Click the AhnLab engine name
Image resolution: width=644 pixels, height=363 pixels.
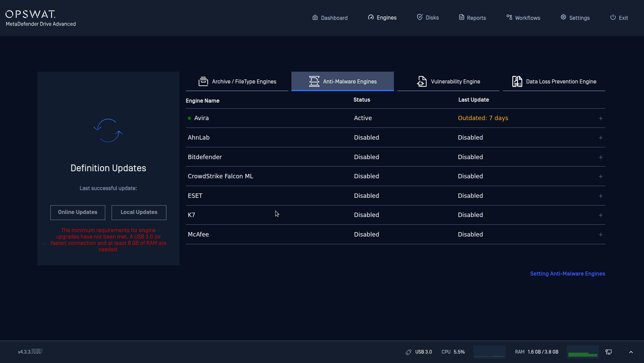coord(199,138)
